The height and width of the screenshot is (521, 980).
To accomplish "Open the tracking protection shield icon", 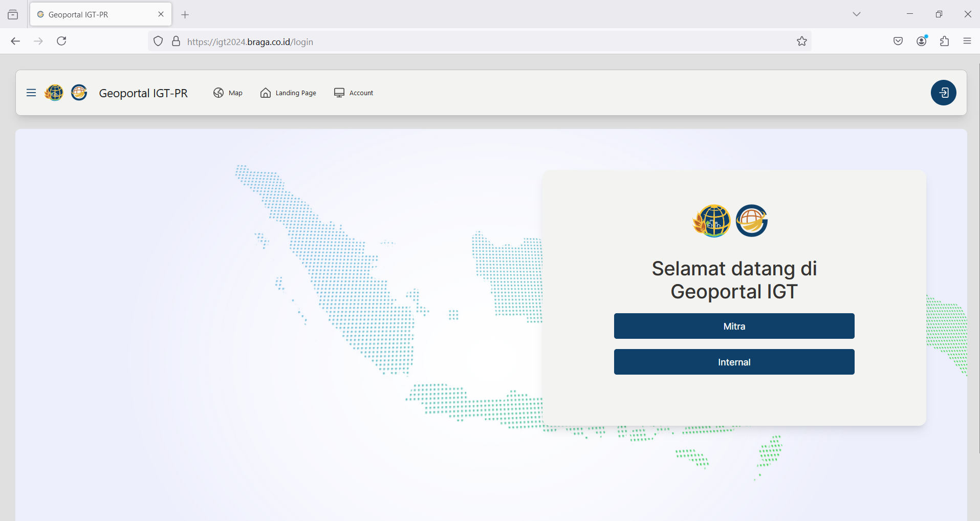I will pos(158,41).
